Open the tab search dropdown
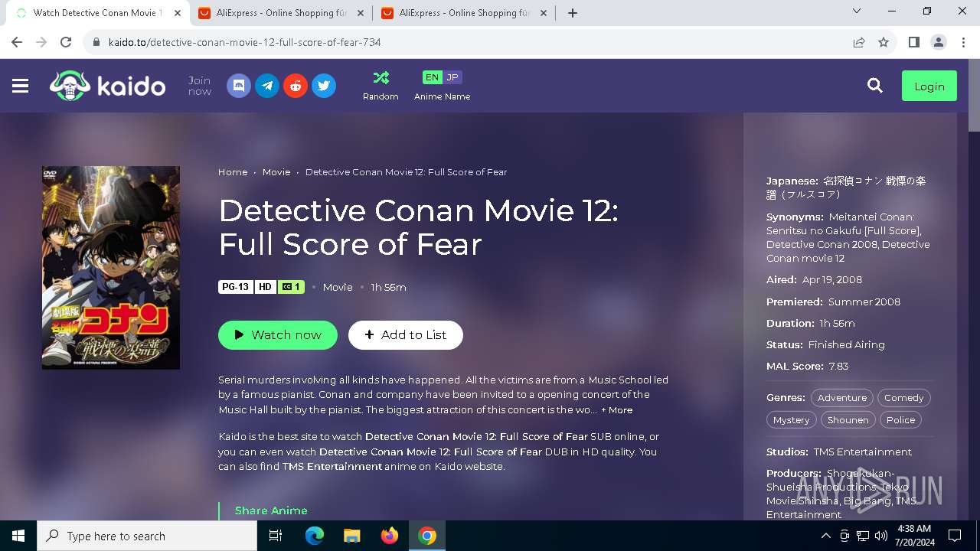 coord(857,11)
